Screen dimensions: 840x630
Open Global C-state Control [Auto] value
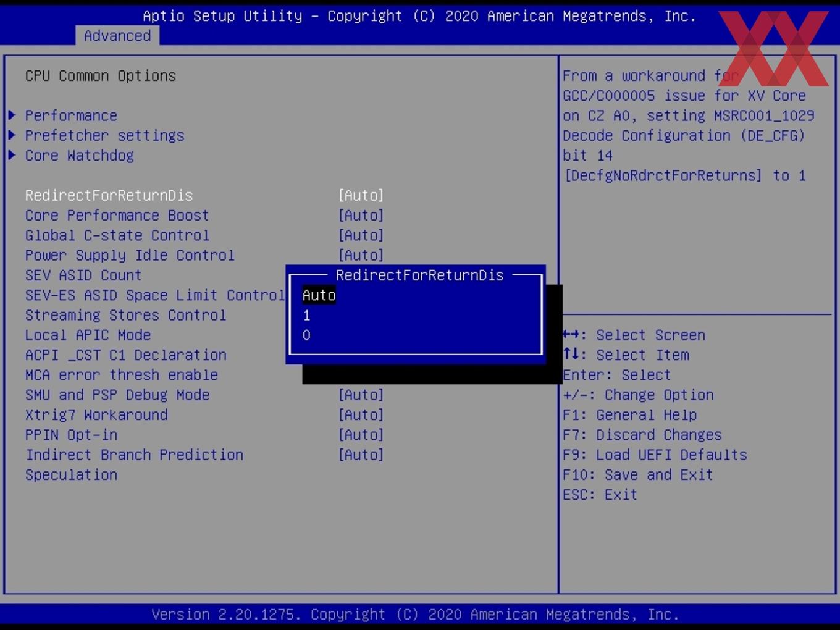361,235
